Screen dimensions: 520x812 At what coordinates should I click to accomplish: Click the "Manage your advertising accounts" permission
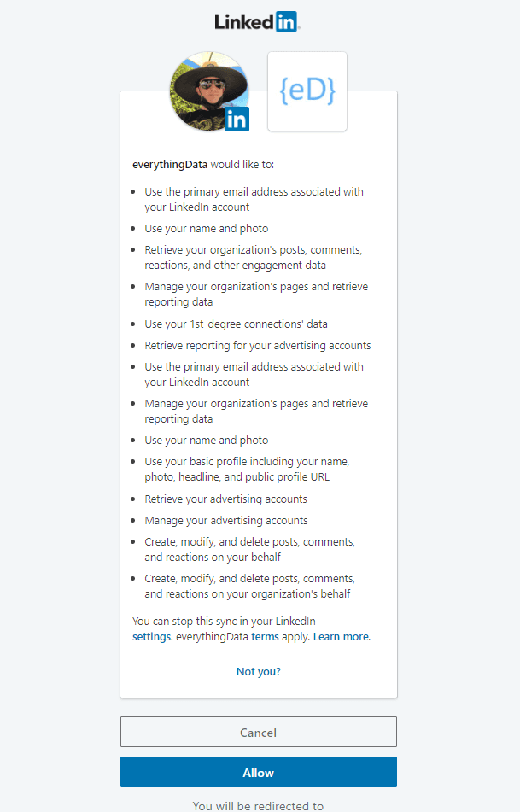click(x=225, y=520)
